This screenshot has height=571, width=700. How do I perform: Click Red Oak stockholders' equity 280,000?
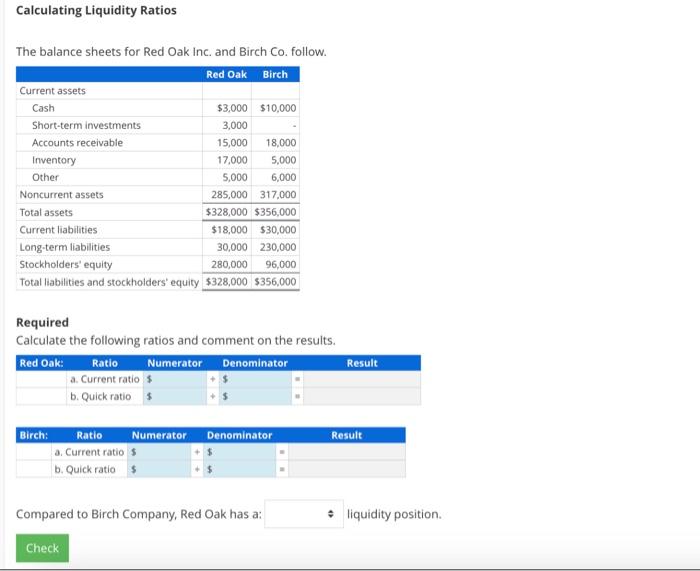pyautogui.click(x=229, y=265)
